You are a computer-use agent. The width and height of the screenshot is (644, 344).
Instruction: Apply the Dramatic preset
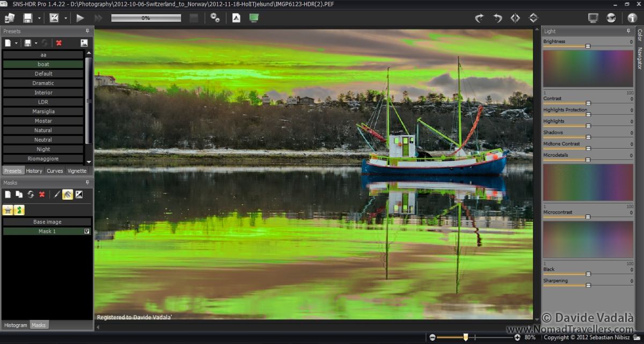(43, 83)
